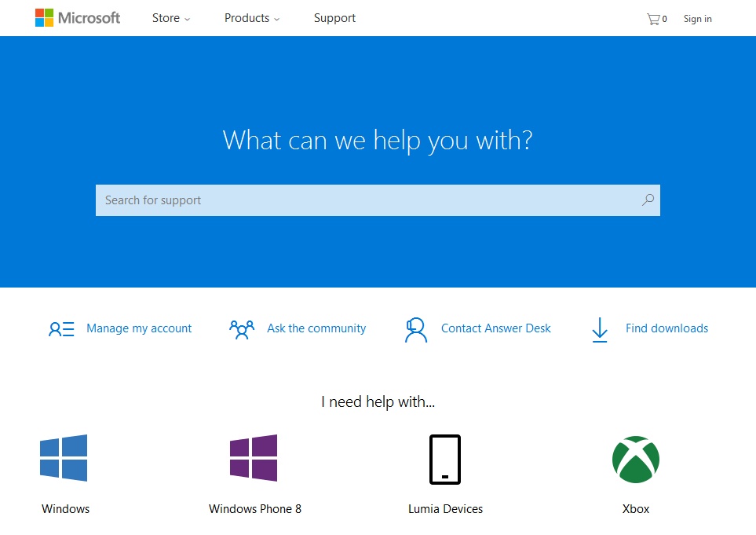Click the Windows text label

(x=66, y=509)
